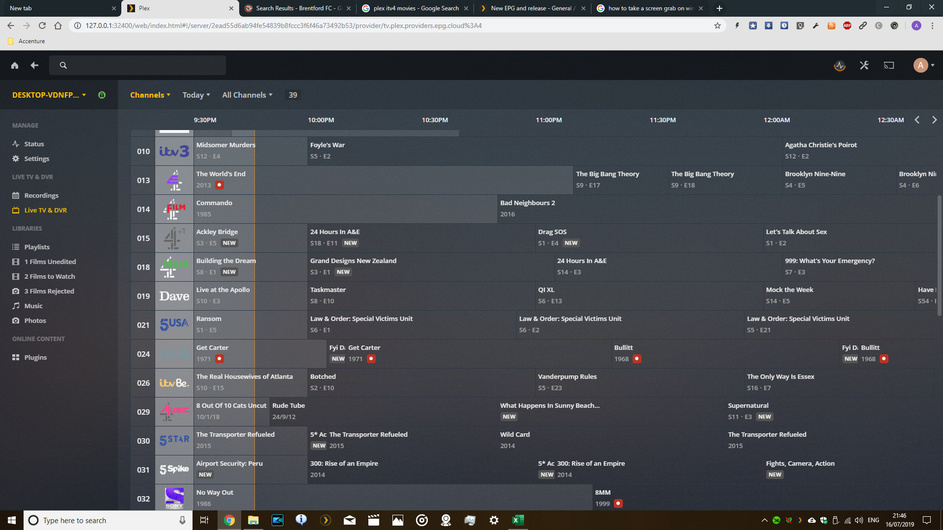Select the 4Music channel logo
The image size is (943, 530).
pos(174,411)
